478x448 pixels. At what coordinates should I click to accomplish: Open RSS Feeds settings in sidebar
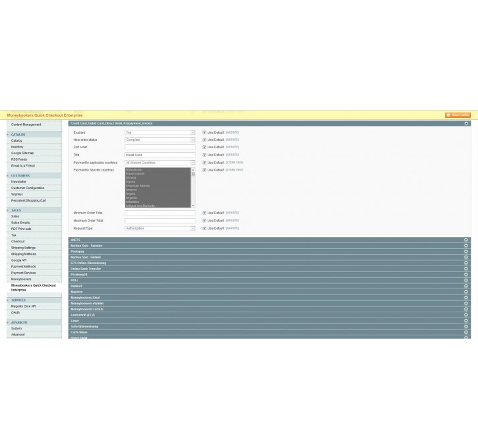click(x=19, y=159)
